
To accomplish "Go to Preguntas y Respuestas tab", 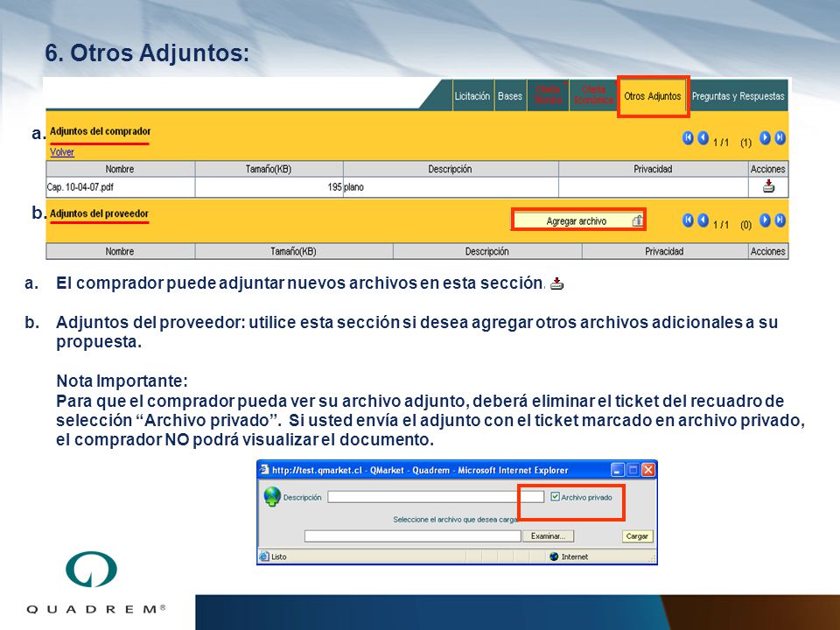I will [738, 96].
